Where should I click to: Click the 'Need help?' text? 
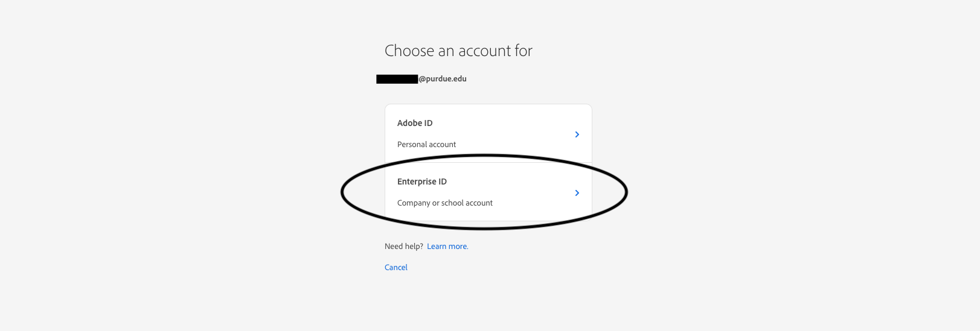click(x=403, y=247)
